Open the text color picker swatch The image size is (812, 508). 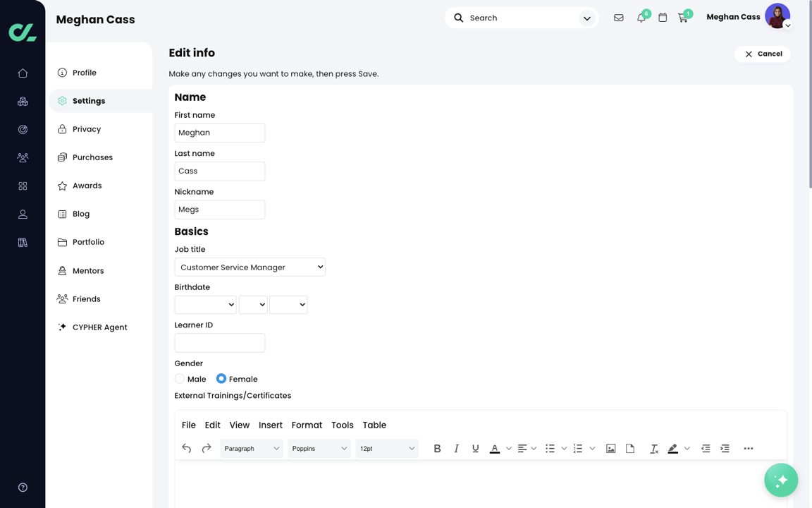tap(496, 448)
